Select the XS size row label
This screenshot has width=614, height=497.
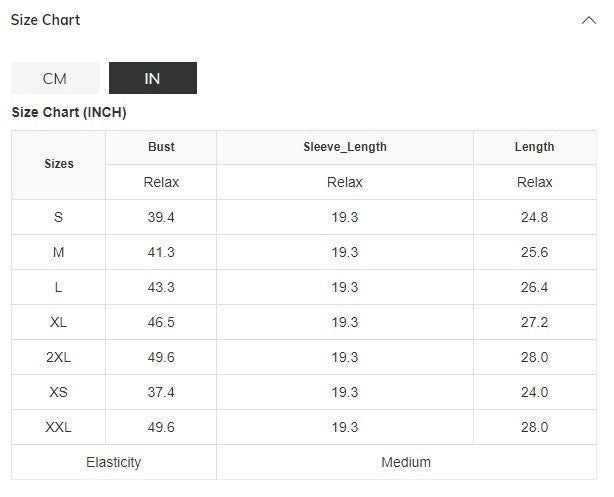59,392
